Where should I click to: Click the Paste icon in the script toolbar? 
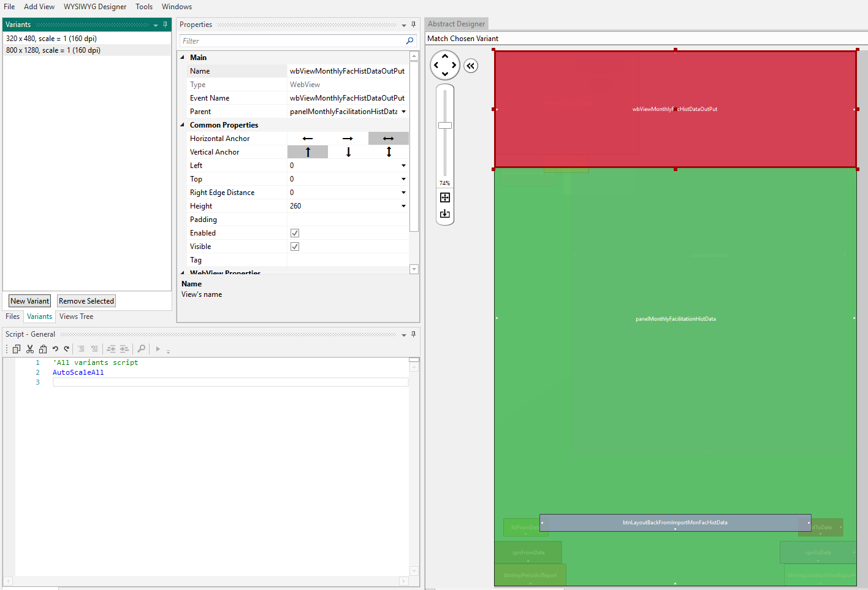point(43,348)
